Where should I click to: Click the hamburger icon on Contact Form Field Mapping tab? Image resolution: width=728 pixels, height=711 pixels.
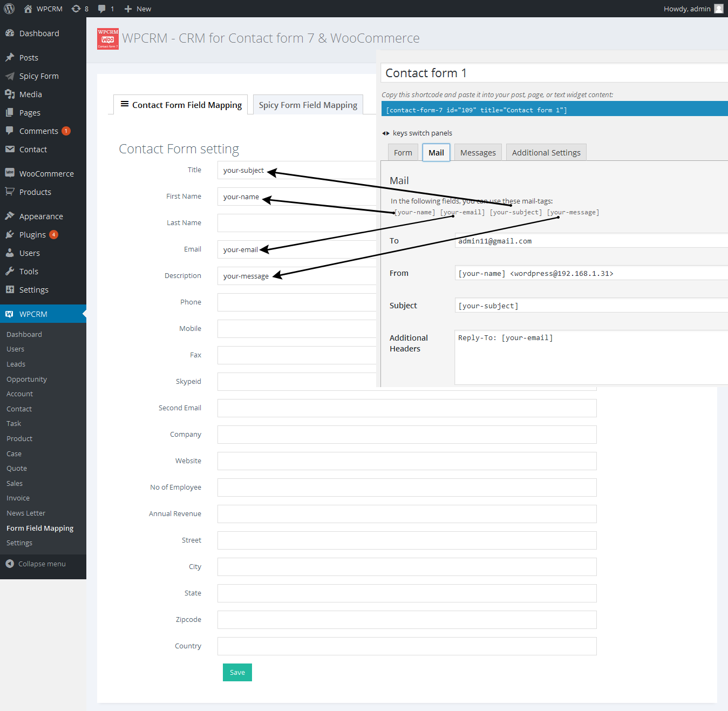pyautogui.click(x=125, y=104)
